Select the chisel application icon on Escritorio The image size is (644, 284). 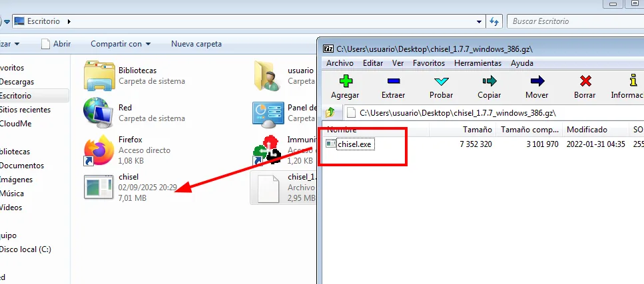99,187
